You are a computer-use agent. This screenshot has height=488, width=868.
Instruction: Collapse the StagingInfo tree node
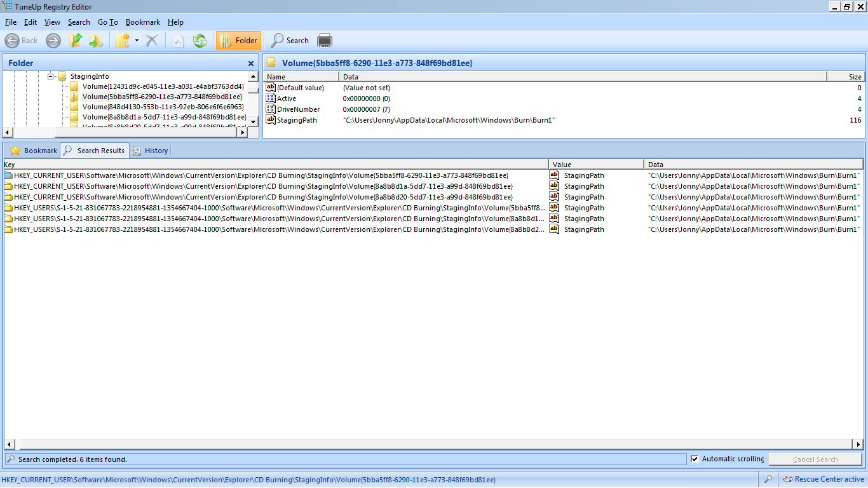pyautogui.click(x=51, y=76)
